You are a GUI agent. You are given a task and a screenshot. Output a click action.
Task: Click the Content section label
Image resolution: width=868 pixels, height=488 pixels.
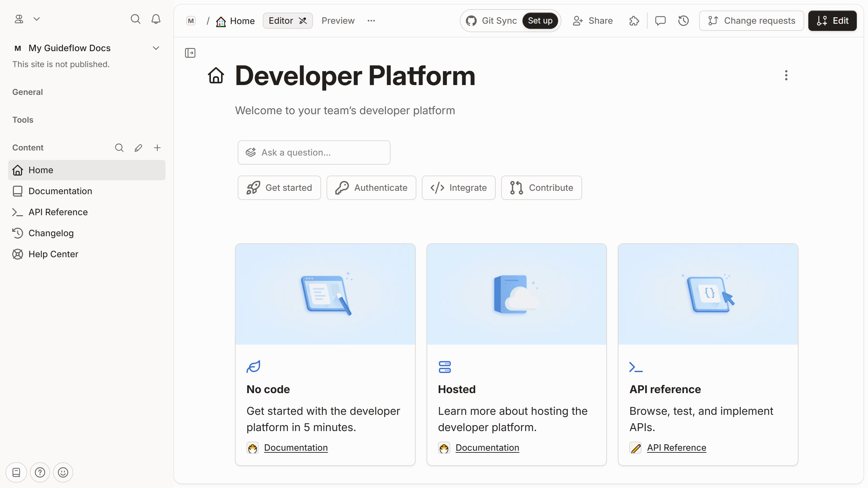pyautogui.click(x=28, y=148)
